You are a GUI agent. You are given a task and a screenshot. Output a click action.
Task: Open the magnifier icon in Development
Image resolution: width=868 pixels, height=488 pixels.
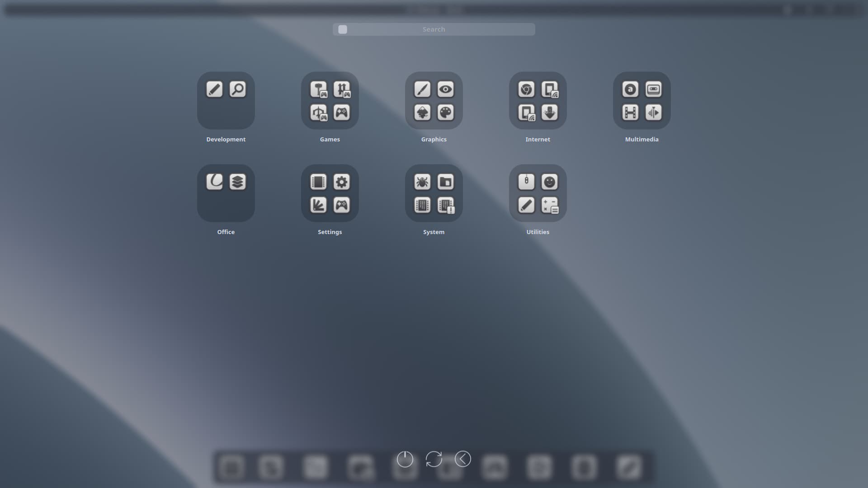pyautogui.click(x=238, y=89)
